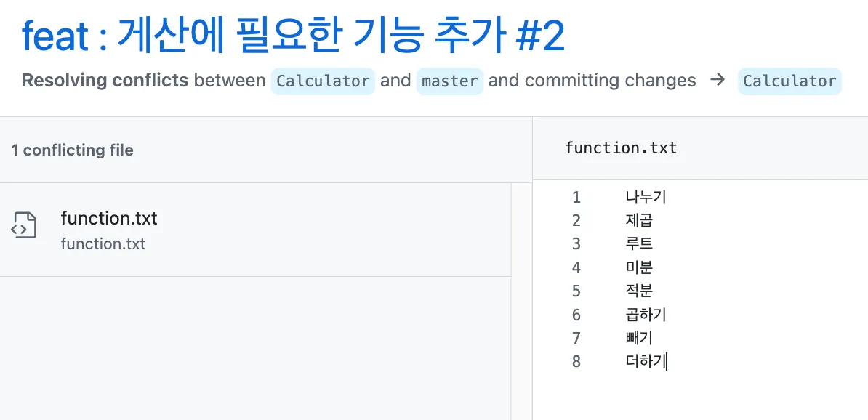Click the 적분 line in the editor
The height and width of the screenshot is (420, 868).
[639, 291]
